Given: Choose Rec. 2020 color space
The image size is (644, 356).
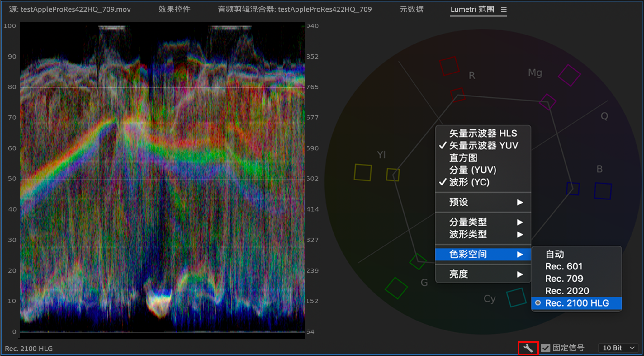Looking at the screenshot, I should 567,291.
